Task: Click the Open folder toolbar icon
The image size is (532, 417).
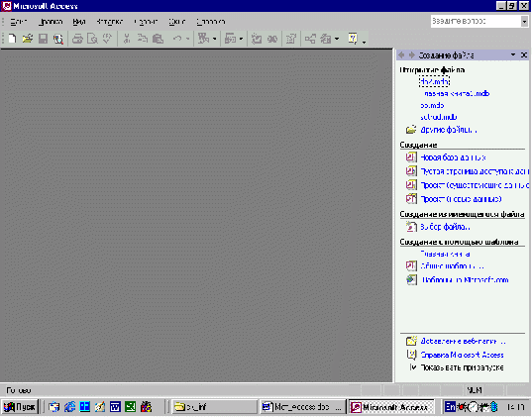Action: pos(28,39)
